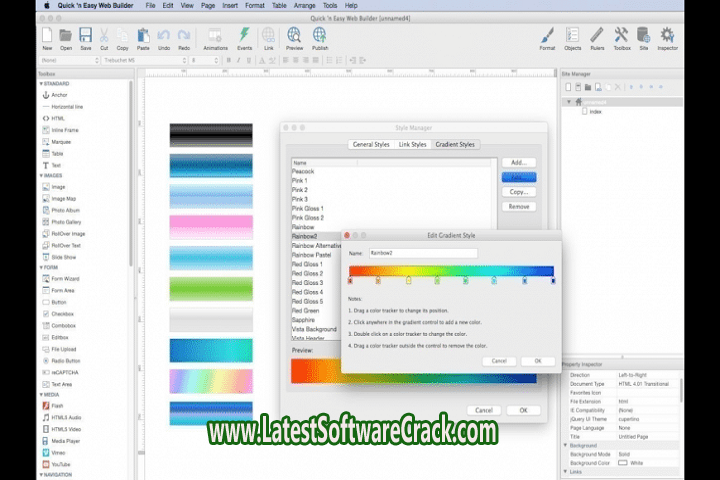Open the Preview globe icon
The image size is (720, 480).
point(294,36)
